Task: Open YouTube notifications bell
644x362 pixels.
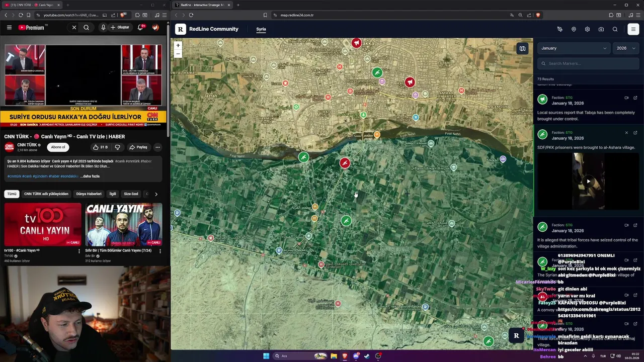Action: tap(140, 28)
